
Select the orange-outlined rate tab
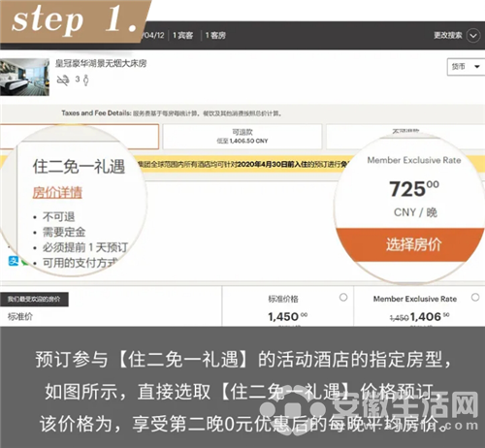coord(80,137)
